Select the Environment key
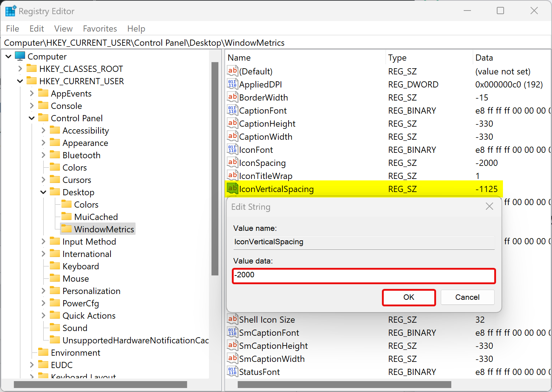This screenshot has width=552, height=392. click(76, 353)
